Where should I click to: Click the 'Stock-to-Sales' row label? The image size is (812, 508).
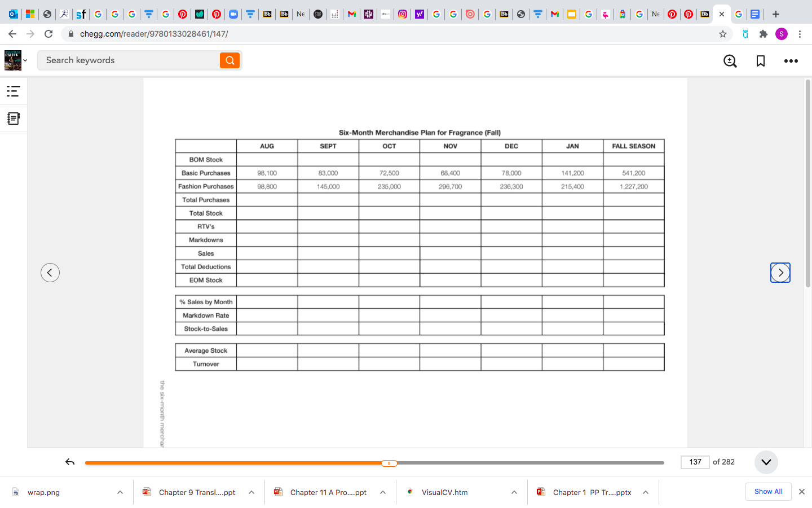[206, 329]
